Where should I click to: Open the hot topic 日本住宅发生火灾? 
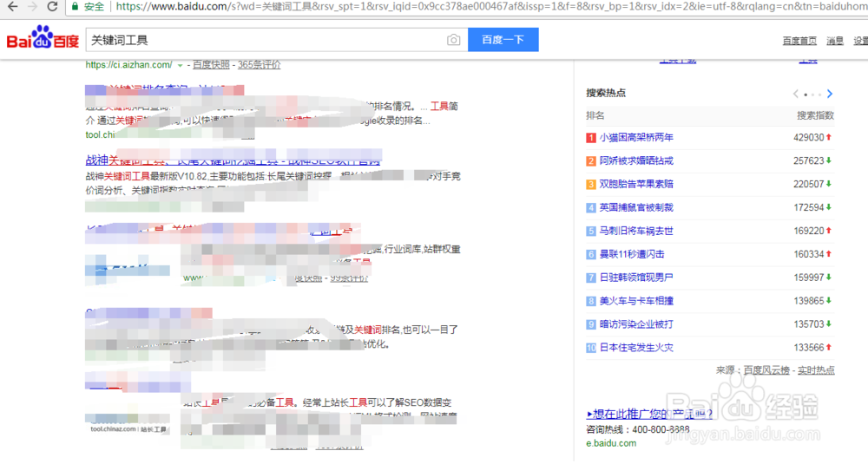pos(636,347)
